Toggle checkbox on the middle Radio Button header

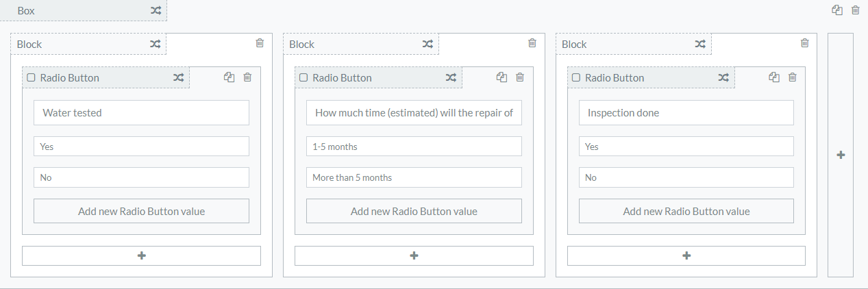click(x=303, y=78)
